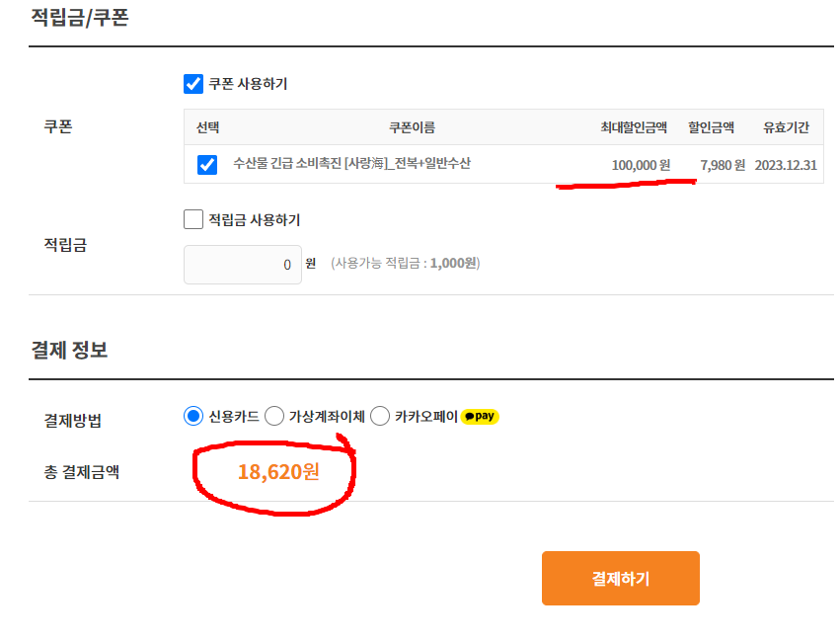The image size is (840, 642).
Task: Click the 2023.12.31 expiry date
Action: 786,165
